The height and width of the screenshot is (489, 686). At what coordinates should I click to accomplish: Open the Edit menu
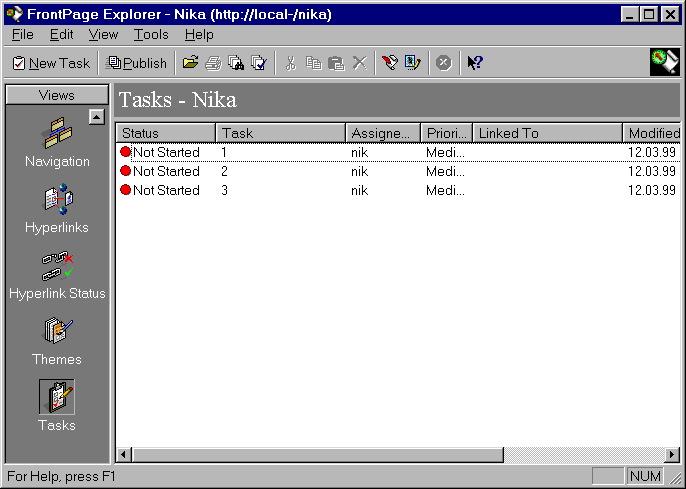tap(61, 35)
